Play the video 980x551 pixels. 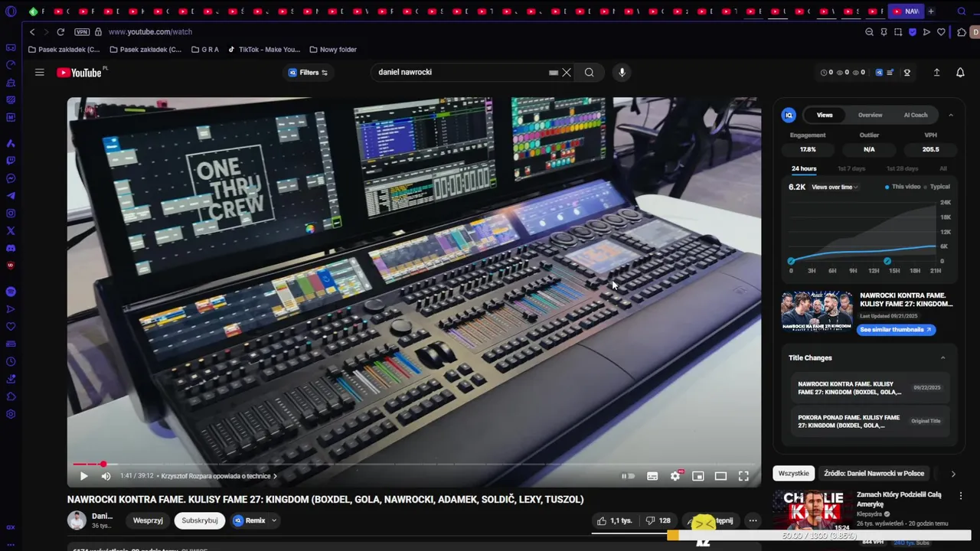[x=83, y=476]
